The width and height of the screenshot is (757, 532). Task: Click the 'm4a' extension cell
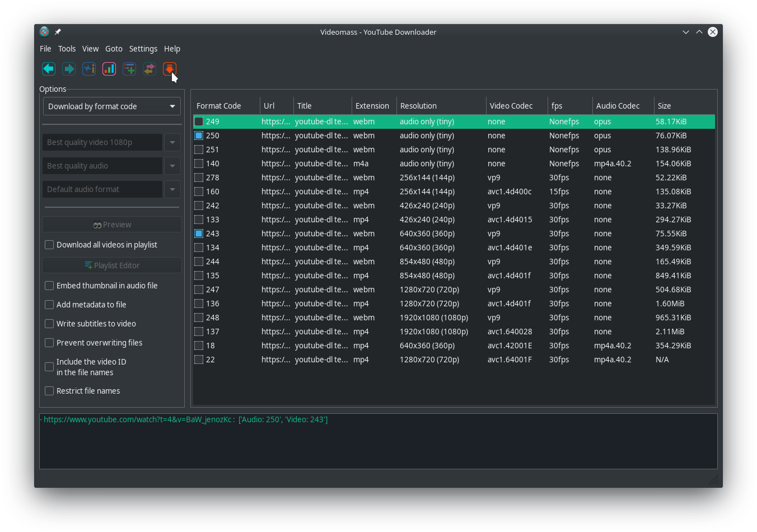(361, 164)
